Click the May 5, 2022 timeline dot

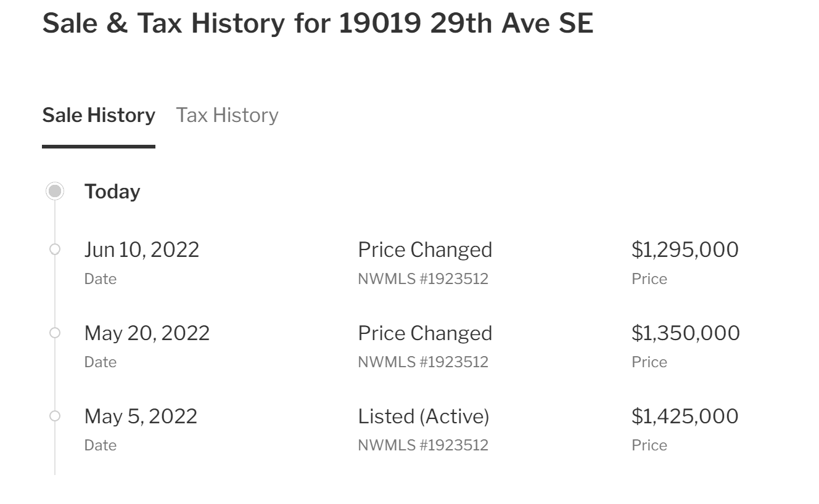(55, 416)
